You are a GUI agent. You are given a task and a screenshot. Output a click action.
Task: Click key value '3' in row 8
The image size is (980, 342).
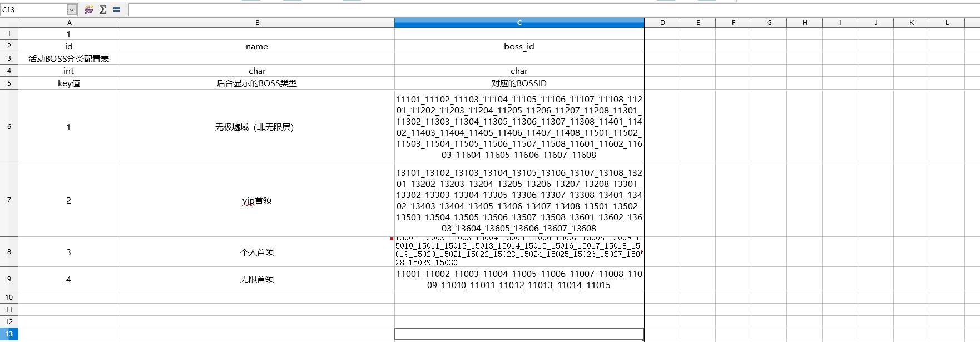pyautogui.click(x=69, y=252)
